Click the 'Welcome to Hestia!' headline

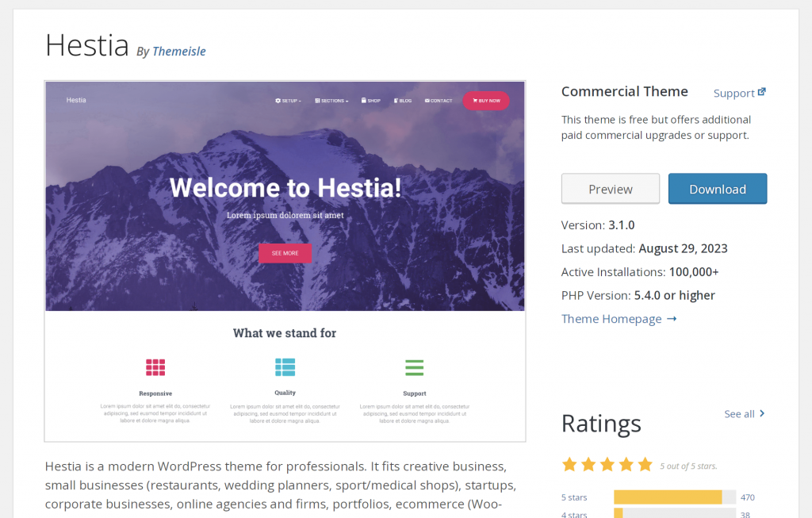click(285, 187)
